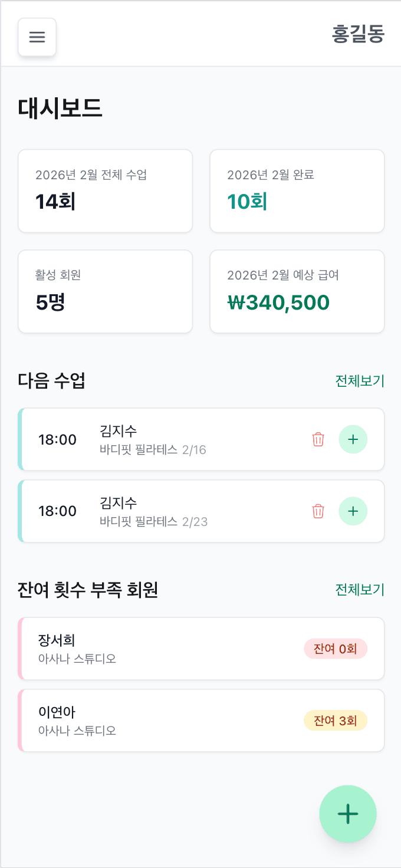Viewport: 401px width, 868px height.
Task: Open 전체보기 for 잔여 횟수 부족 회원
Action: coord(360,590)
